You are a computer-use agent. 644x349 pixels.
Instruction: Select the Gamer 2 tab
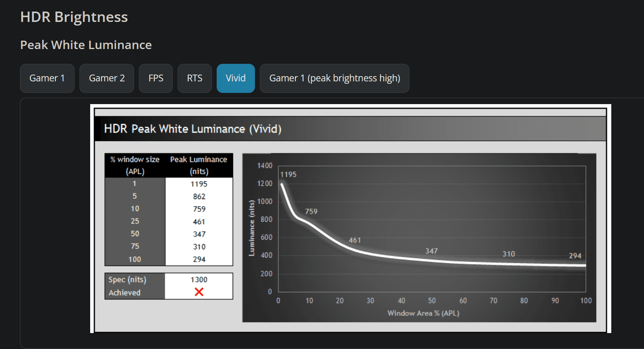pyautogui.click(x=107, y=78)
